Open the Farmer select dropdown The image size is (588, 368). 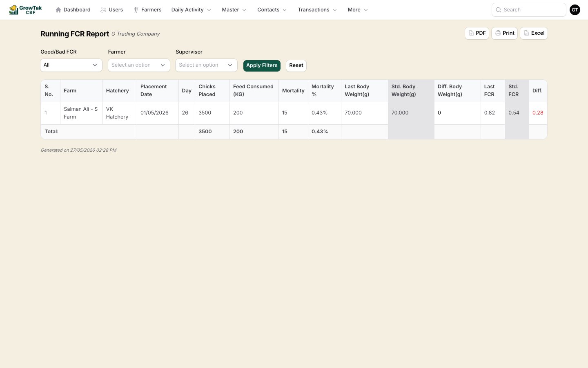coord(139,65)
